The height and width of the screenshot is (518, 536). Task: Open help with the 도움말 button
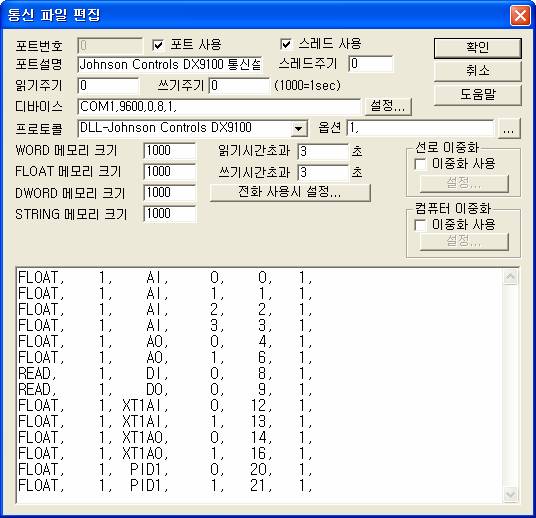pos(478,94)
